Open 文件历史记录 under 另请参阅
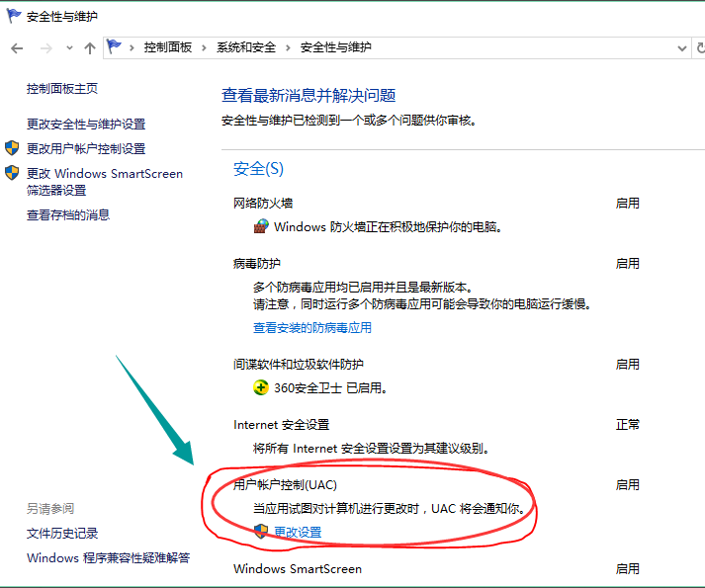The image size is (705, 588). pyautogui.click(x=62, y=533)
